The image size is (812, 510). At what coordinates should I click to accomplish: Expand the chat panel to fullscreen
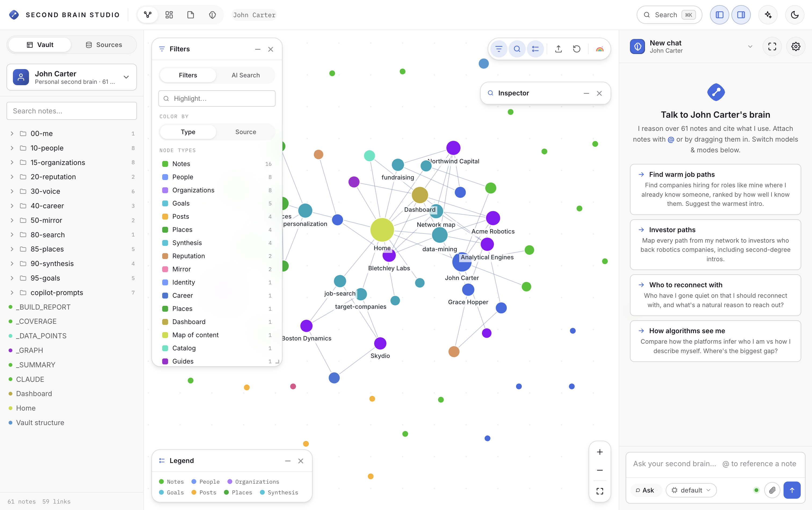[772, 46]
